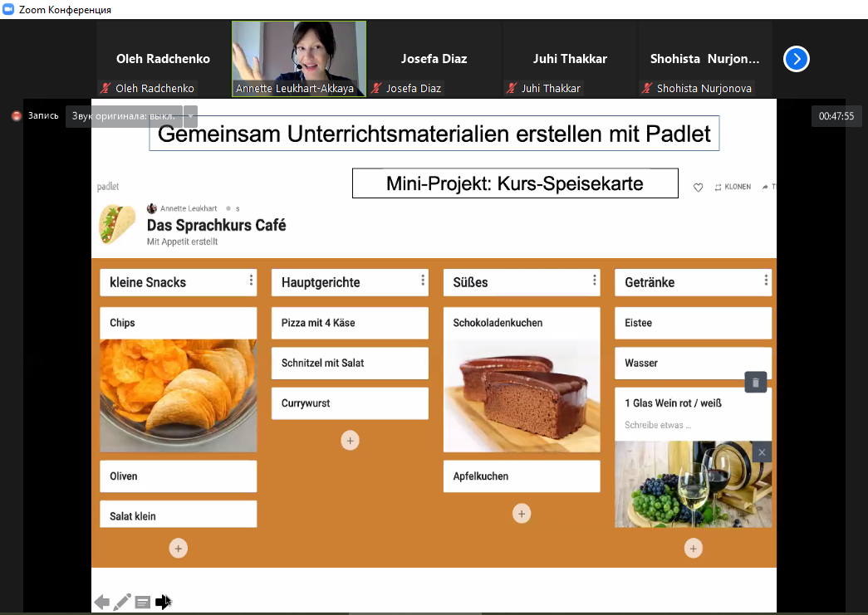The height and width of the screenshot is (615, 868).
Task: Click the trash icon on the Wein card
Action: click(755, 383)
